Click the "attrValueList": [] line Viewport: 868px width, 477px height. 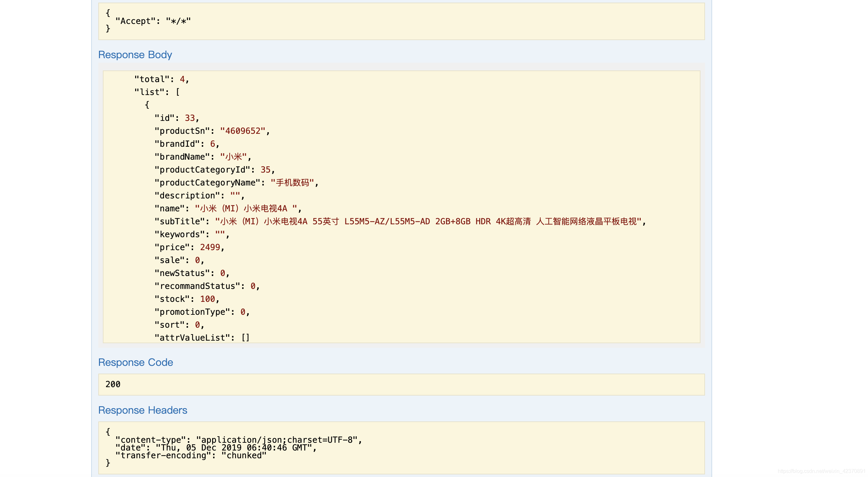(x=202, y=338)
